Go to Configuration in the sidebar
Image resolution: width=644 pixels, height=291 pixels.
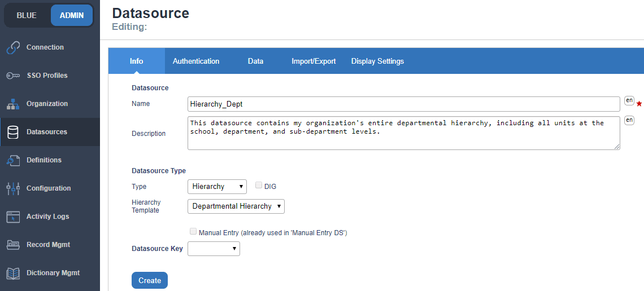point(50,188)
